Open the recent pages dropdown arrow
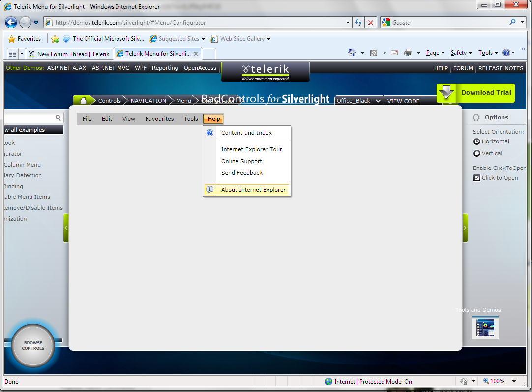Viewport: 532px width, 392px height. click(36, 23)
